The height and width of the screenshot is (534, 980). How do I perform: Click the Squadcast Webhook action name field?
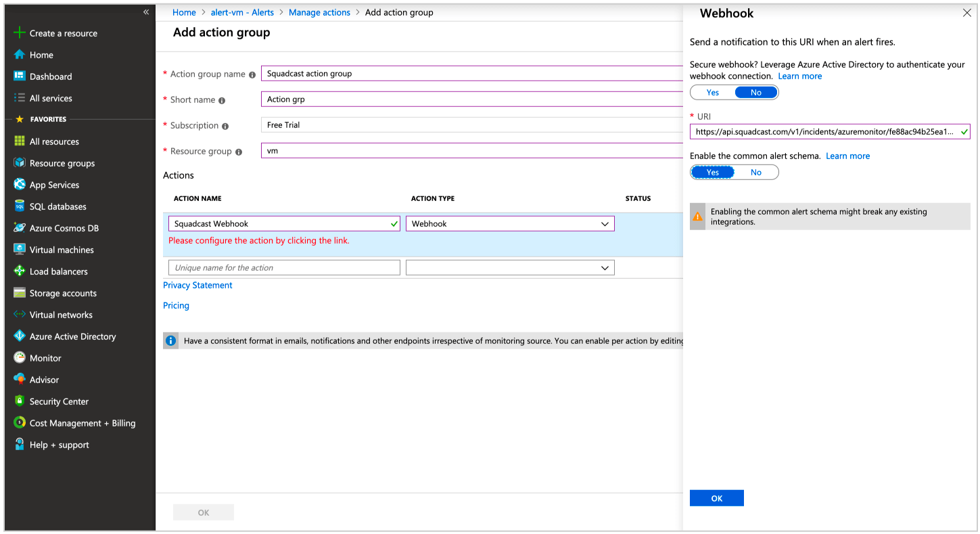(284, 223)
